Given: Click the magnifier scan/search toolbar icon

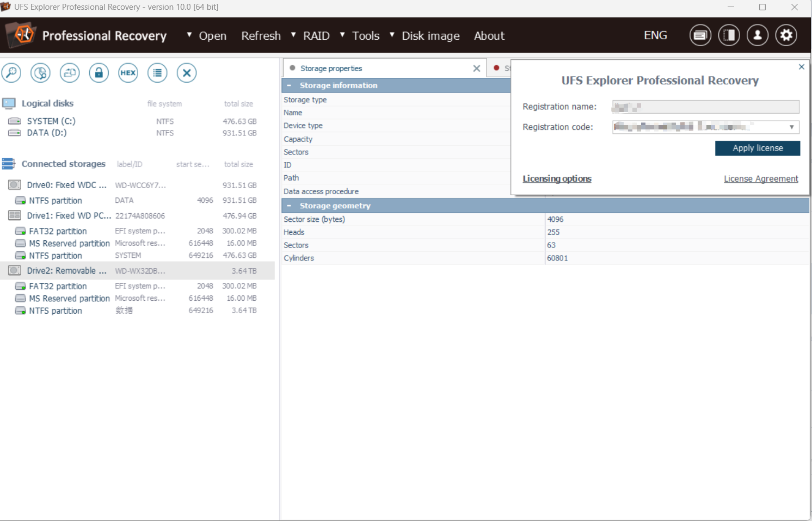Looking at the screenshot, I should click(x=11, y=73).
